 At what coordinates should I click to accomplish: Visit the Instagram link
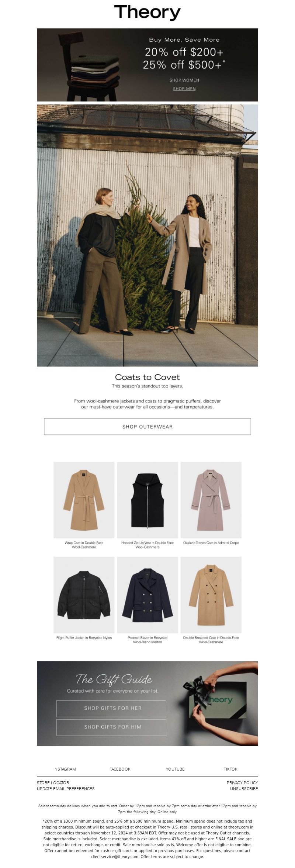pyautogui.click(x=65, y=769)
